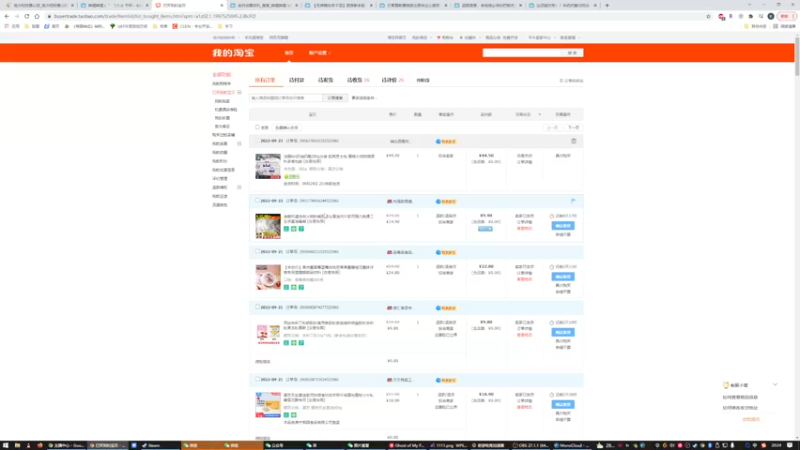This screenshot has width=800, height=450.
Task: Tick the checkbox of the ¥18.90 order
Action: click(x=258, y=380)
